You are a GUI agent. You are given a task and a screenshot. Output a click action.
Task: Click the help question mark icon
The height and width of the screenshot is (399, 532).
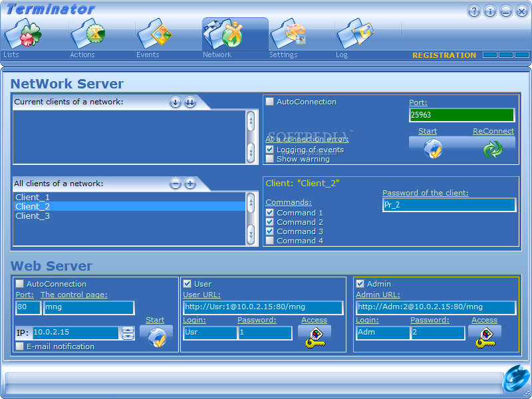pos(474,11)
